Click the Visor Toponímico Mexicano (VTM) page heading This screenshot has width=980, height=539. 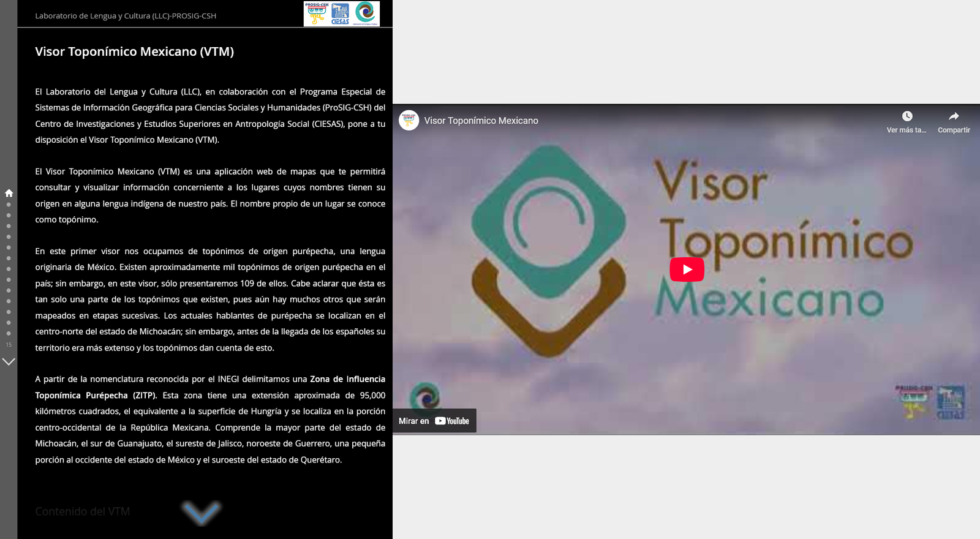[134, 51]
